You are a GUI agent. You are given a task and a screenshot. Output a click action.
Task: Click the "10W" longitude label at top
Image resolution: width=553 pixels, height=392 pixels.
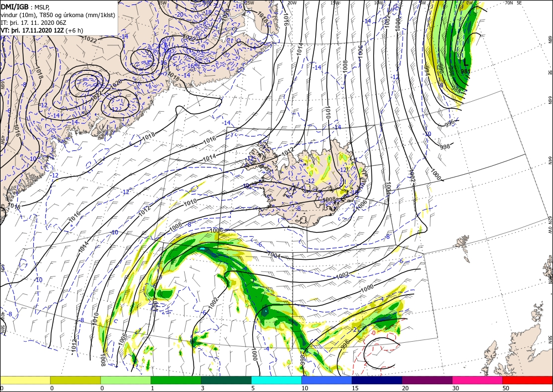378,3
